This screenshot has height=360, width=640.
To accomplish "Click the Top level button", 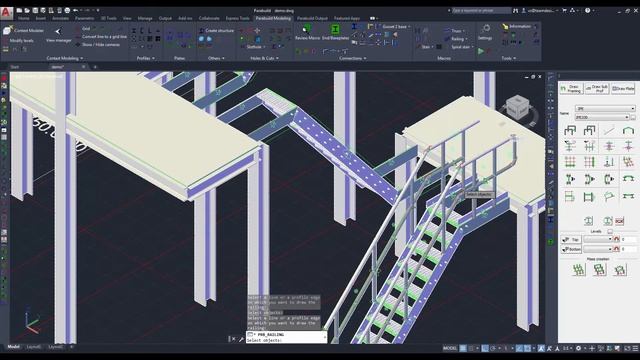I will [x=571, y=239].
